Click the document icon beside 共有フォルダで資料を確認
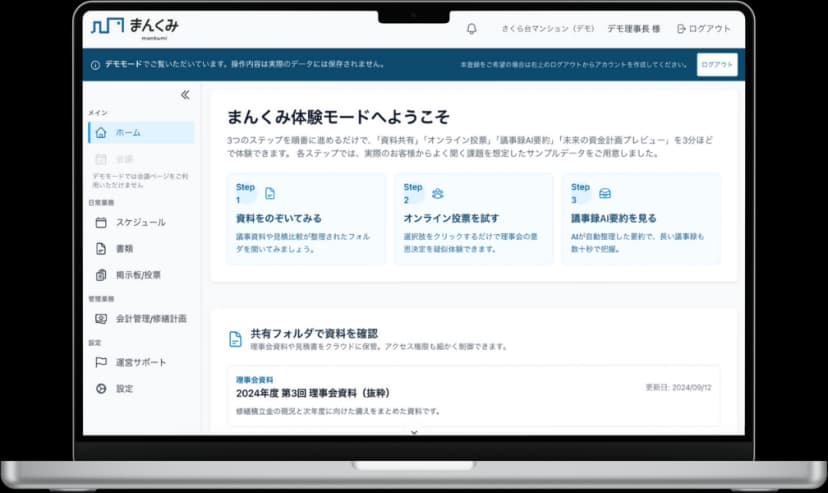Screen dimensions: 828x493 [x=236, y=339]
